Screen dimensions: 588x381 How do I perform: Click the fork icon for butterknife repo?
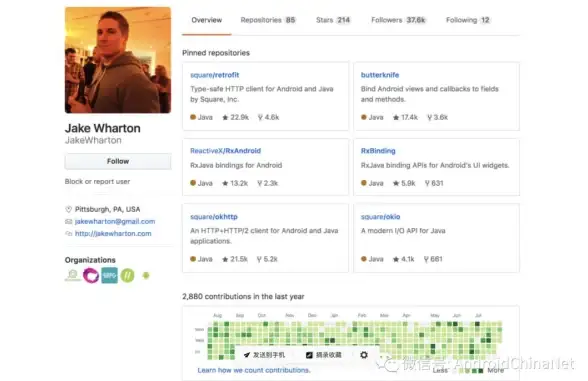[x=429, y=117]
